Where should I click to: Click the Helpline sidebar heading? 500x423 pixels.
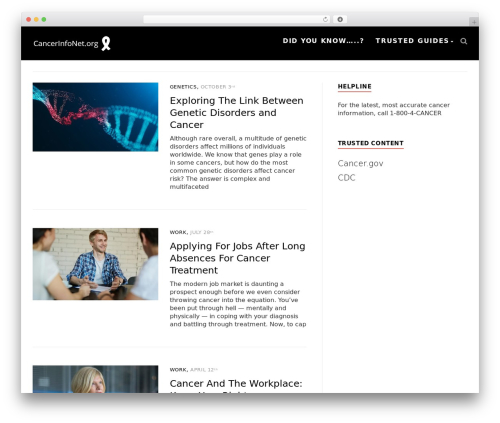[x=354, y=86]
